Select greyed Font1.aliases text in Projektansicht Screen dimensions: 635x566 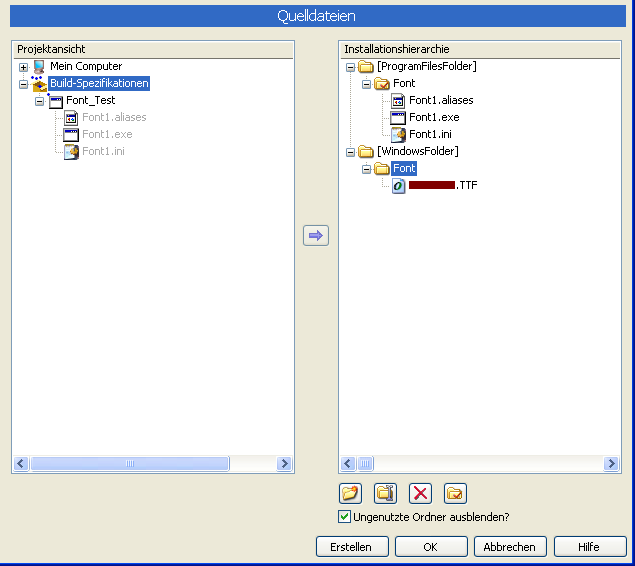click(x=114, y=117)
